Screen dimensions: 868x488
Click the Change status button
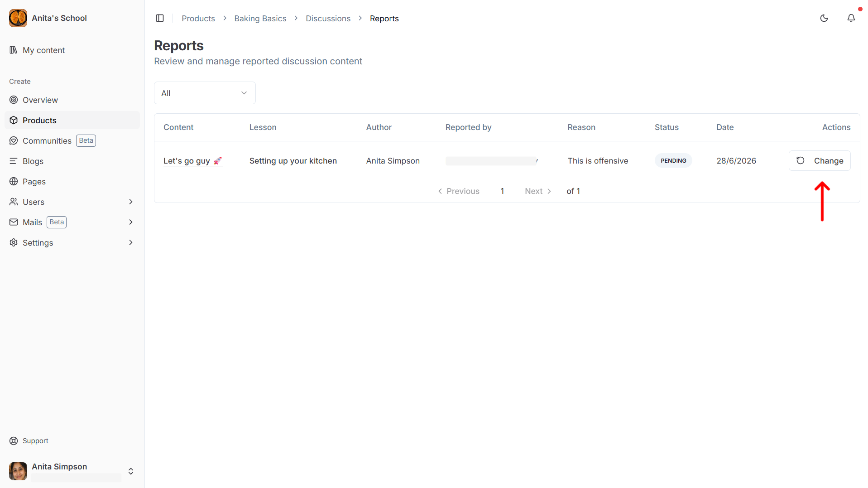[x=820, y=160]
